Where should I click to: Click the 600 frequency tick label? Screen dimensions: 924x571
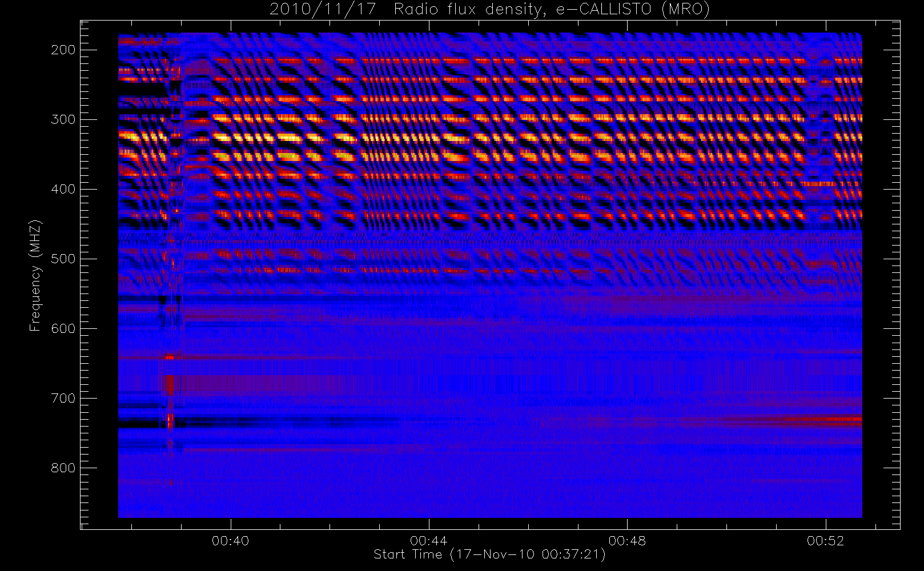[x=63, y=328]
